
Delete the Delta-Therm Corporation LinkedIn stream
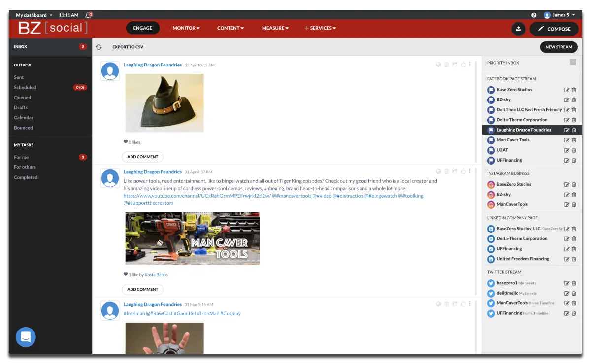[574, 239]
